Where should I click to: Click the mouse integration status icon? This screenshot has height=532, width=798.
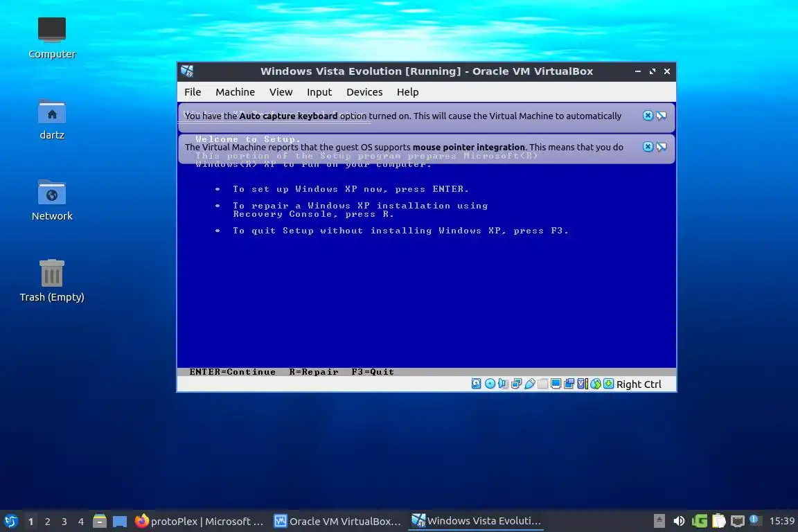596,384
